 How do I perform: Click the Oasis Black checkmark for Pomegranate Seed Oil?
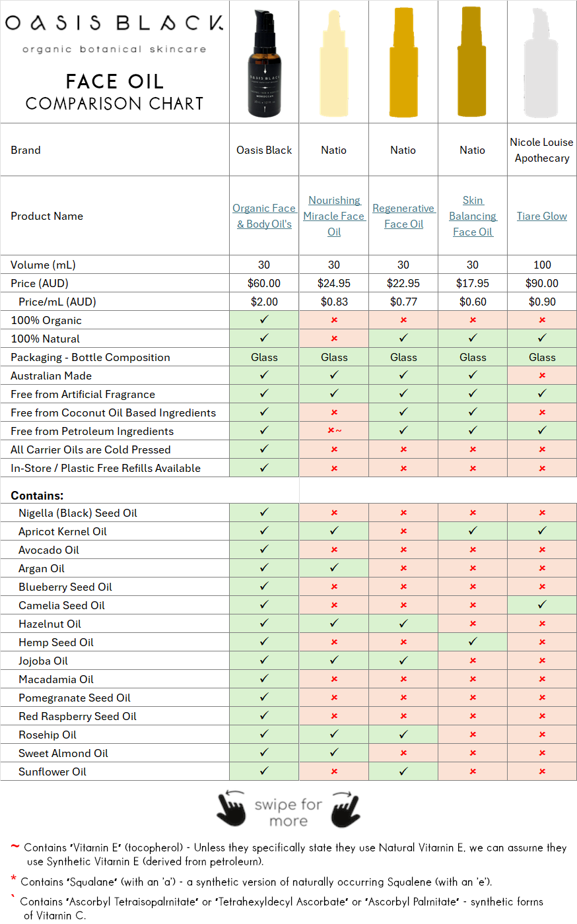264,697
